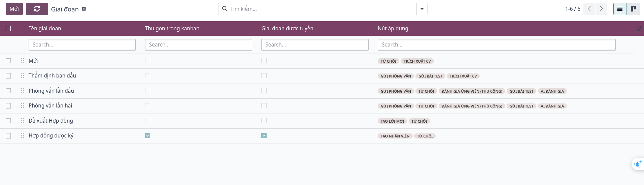Click the search magnifier icon
644x185 pixels.
point(225,9)
